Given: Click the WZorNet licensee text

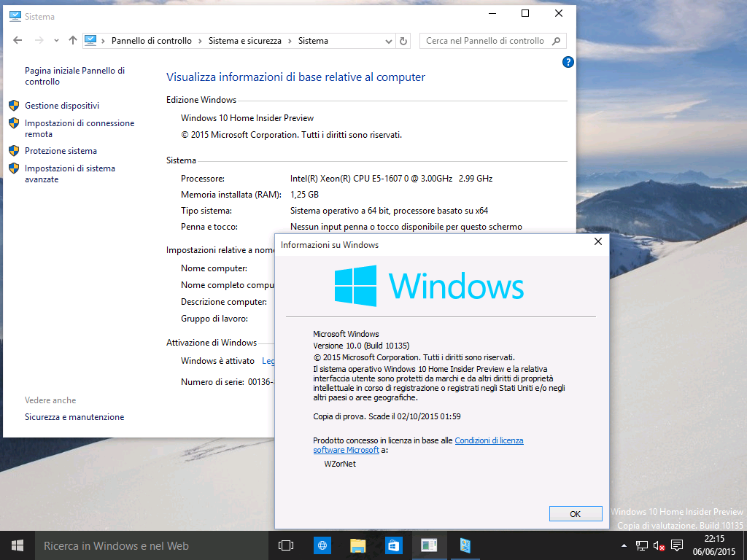Looking at the screenshot, I should pos(340,464).
